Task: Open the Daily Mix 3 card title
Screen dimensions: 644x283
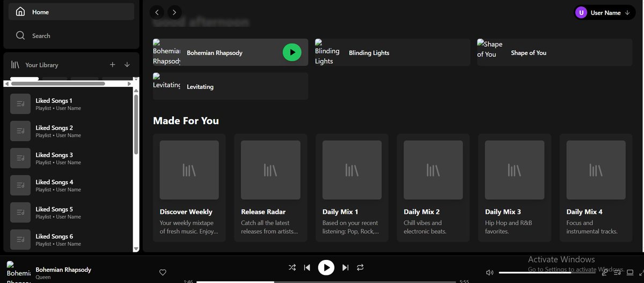Action: [503, 212]
